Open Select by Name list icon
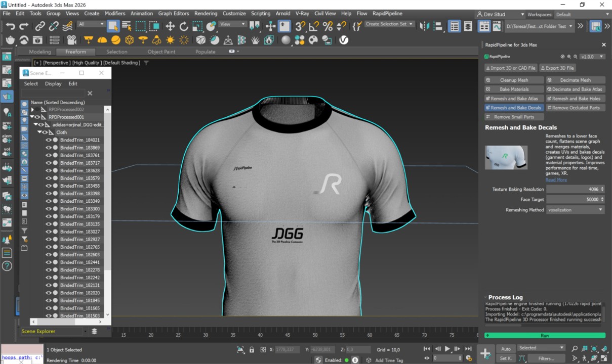The image size is (612, 364). click(x=127, y=26)
